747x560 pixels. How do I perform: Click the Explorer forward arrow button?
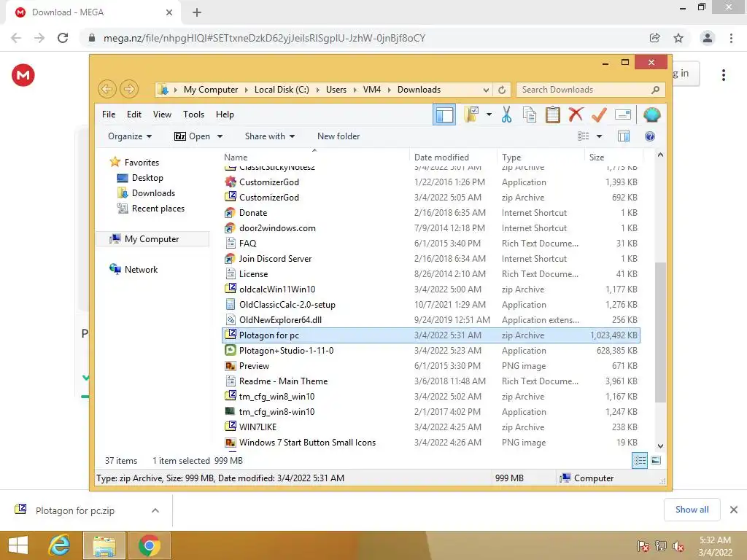(x=129, y=89)
